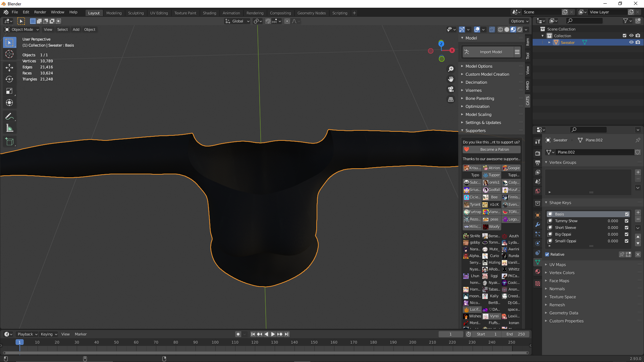Switch to rendered viewport shading
The width and height of the screenshot is (644, 362).
tap(520, 29)
